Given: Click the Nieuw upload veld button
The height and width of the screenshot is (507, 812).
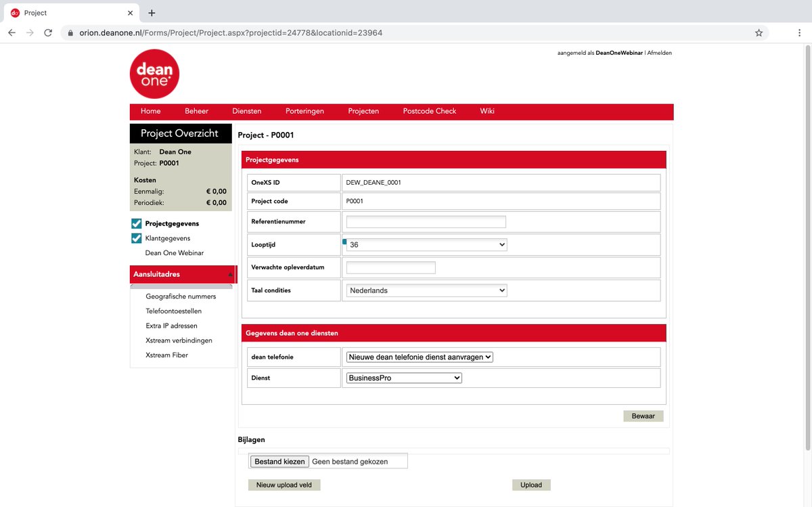Looking at the screenshot, I should [284, 485].
